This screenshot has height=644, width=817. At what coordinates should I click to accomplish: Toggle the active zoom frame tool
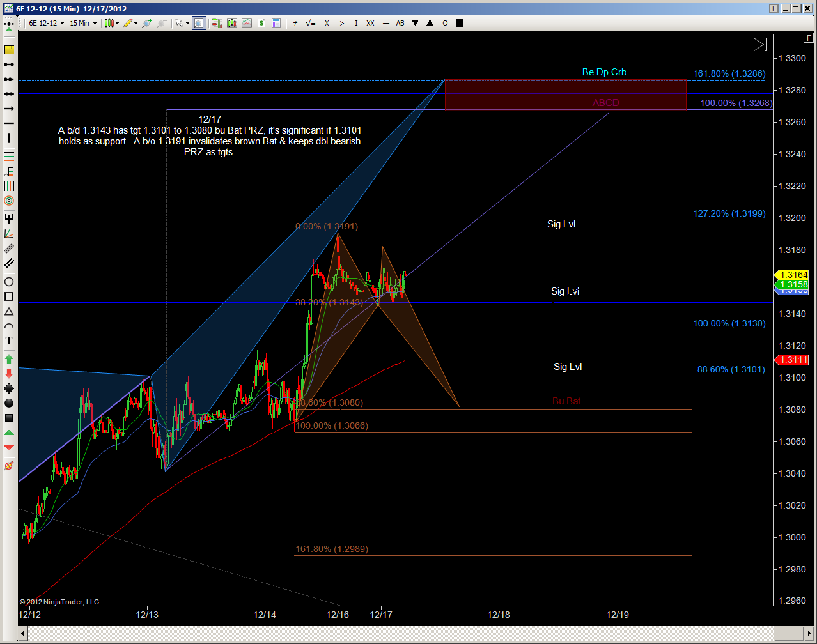[199, 23]
